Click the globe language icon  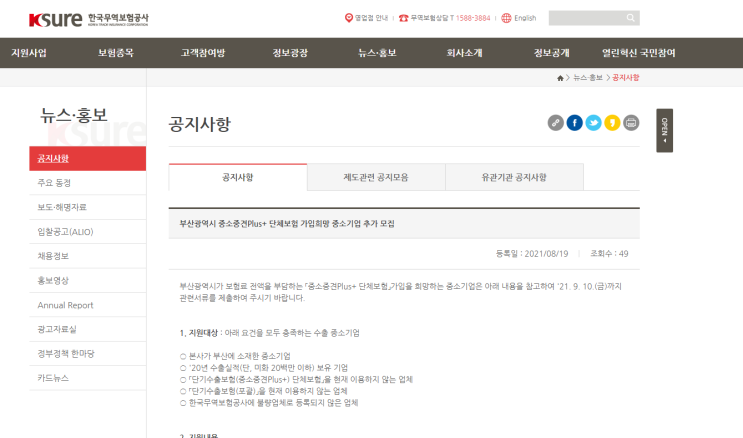[x=507, y=18]
